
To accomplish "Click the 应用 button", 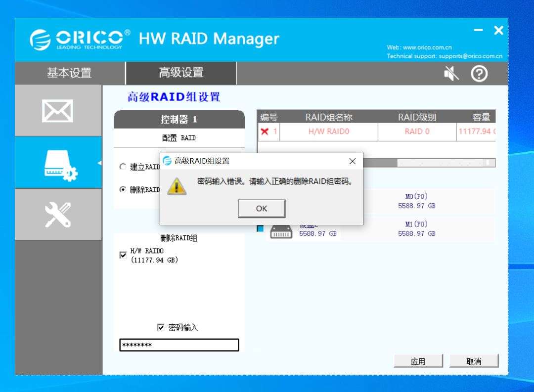I will [x=418, y=361].
